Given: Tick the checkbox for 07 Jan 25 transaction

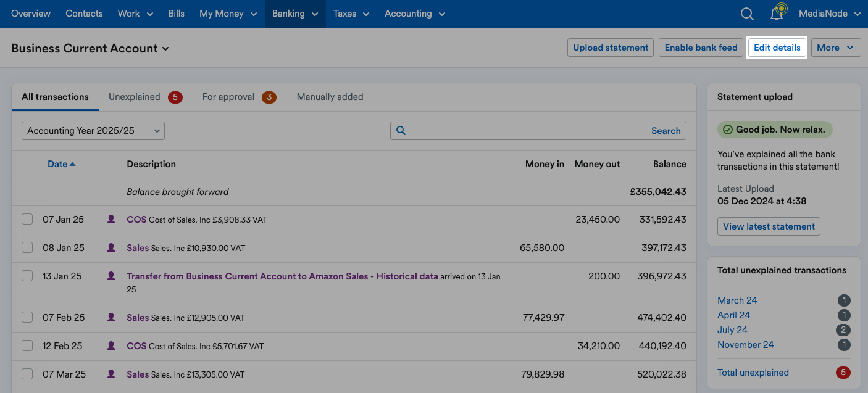Looking at the screenshot, I should (27, 219).
